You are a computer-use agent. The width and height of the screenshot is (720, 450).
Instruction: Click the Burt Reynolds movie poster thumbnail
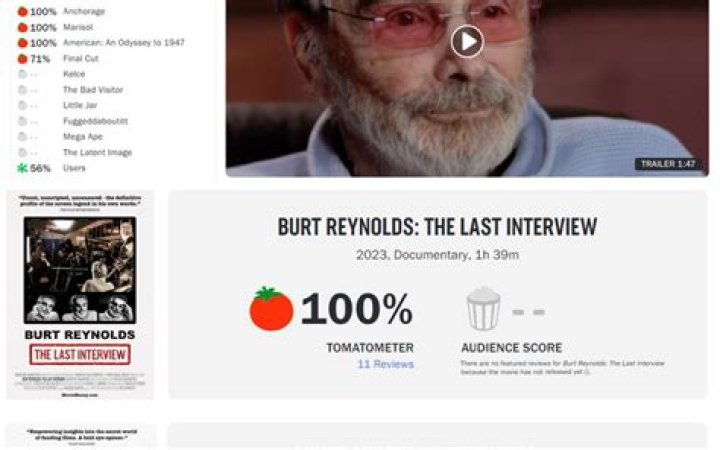80,295
